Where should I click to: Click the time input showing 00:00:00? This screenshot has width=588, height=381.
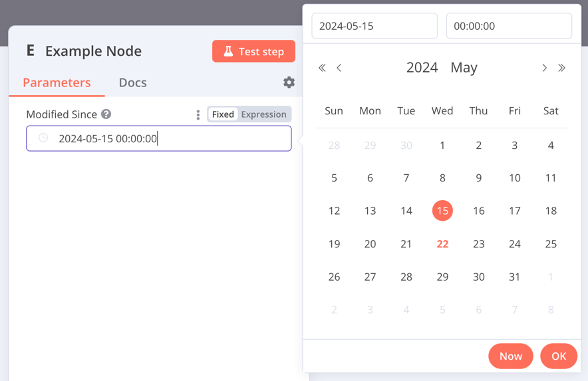(508, 26)
